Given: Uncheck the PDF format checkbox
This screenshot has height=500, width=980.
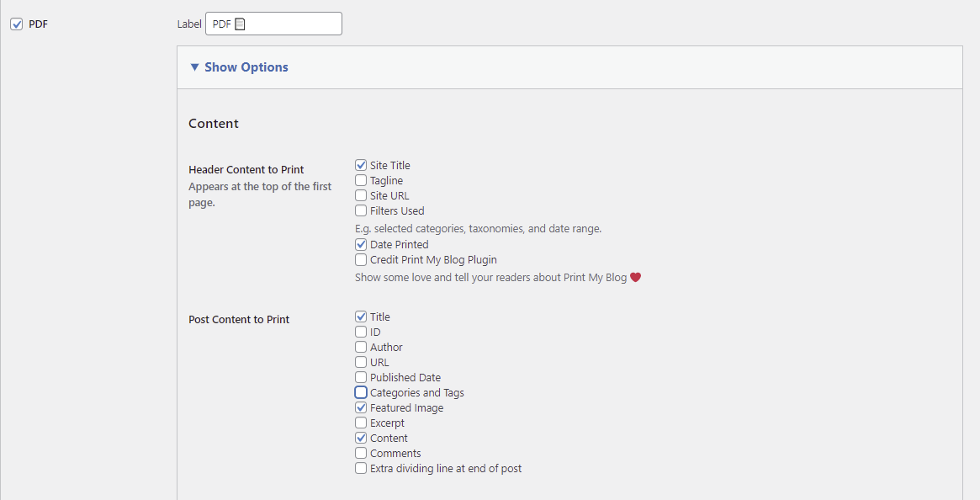Looking at the screenshot, I should click(x=17, y=24).
